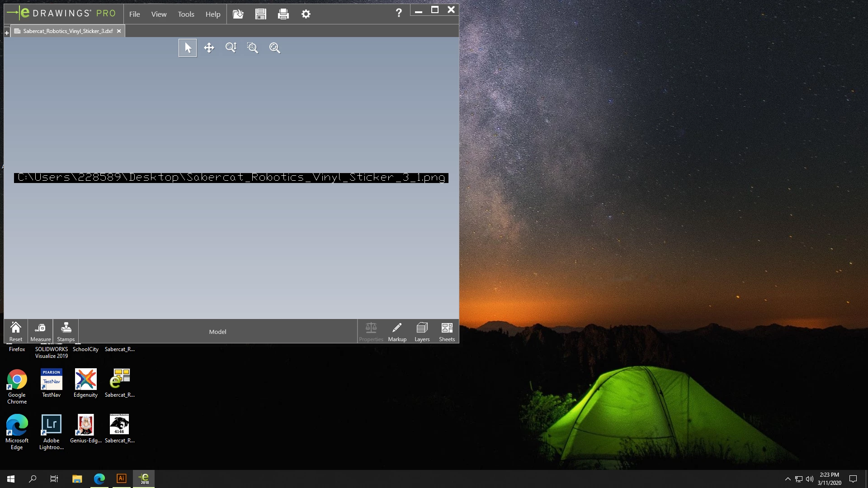The image size is (868, 488).
Task: Open the Options gear settings
Action: tap(306, 14)
